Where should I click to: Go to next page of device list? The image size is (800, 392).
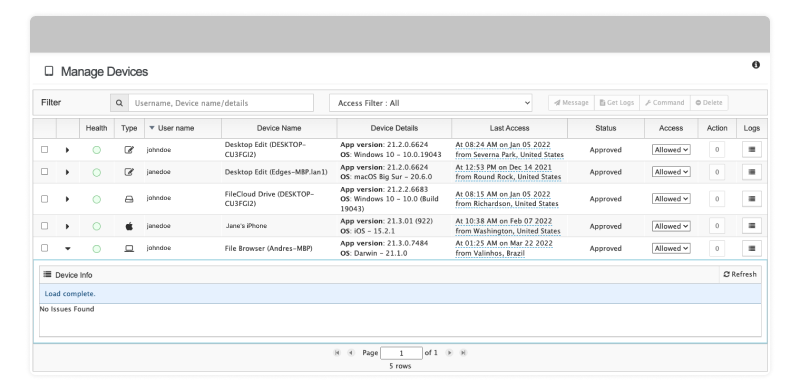[x=449, y=353]
